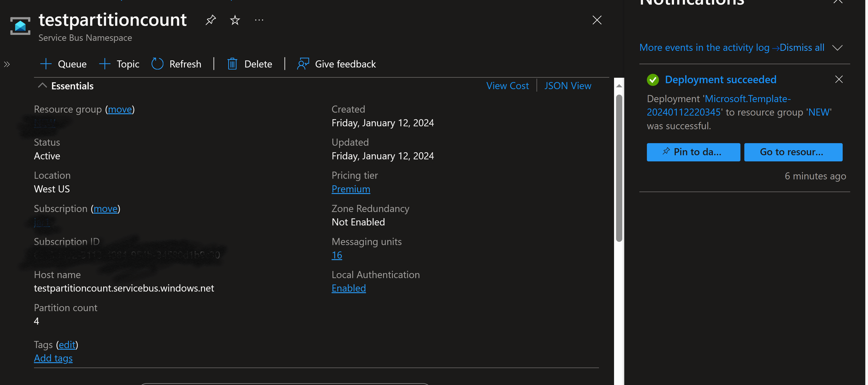
Task: Click the green deployment success checkmark icon
Action: (653, 80)
